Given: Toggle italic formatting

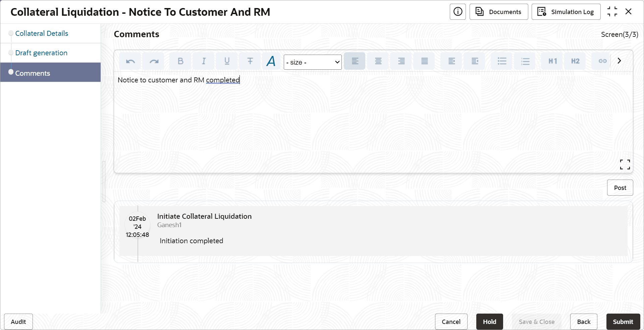Looking at the screenshot, I should point(204,61).
